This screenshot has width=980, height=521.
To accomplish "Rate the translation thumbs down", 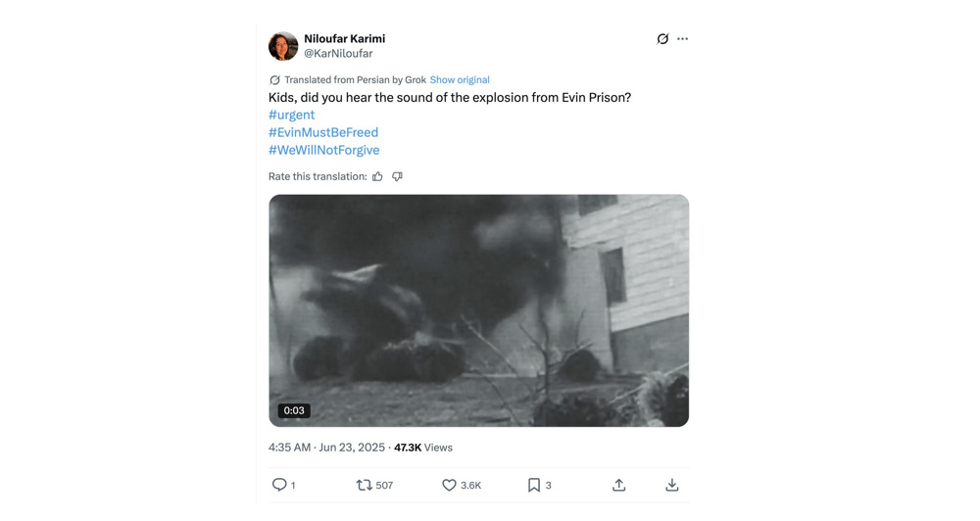I will tap(397, 176).
